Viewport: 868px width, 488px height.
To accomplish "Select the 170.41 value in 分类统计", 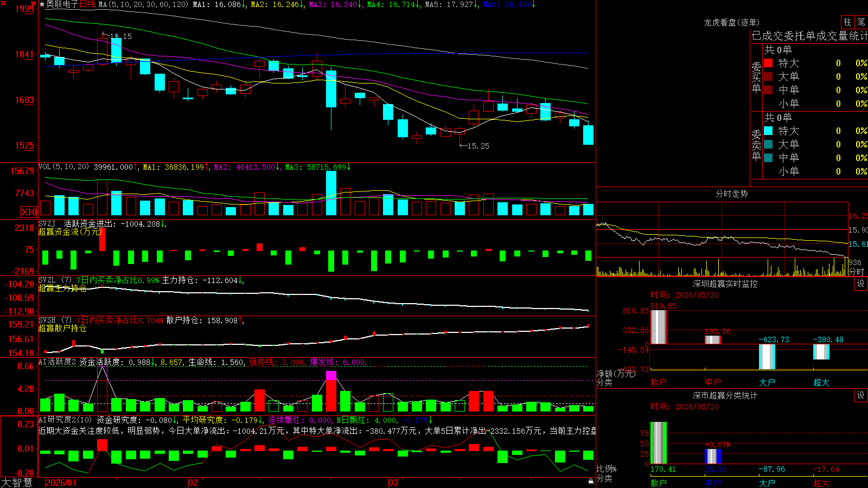I will click(663, 469).
